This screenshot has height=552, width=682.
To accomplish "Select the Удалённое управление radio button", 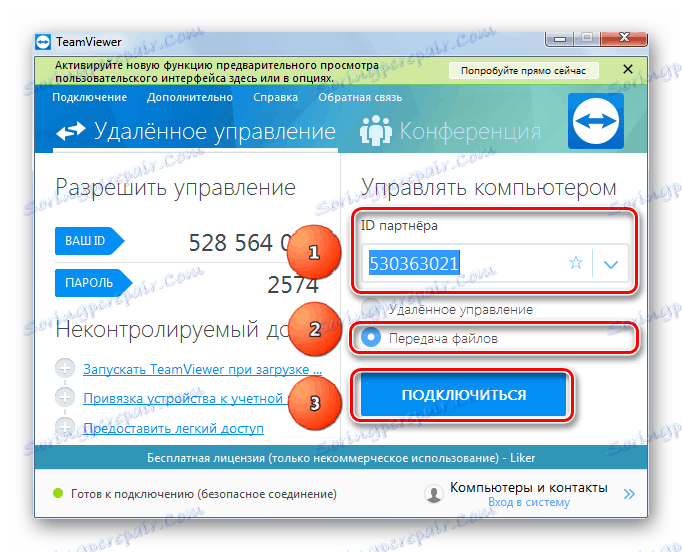I will click(371, 308).
